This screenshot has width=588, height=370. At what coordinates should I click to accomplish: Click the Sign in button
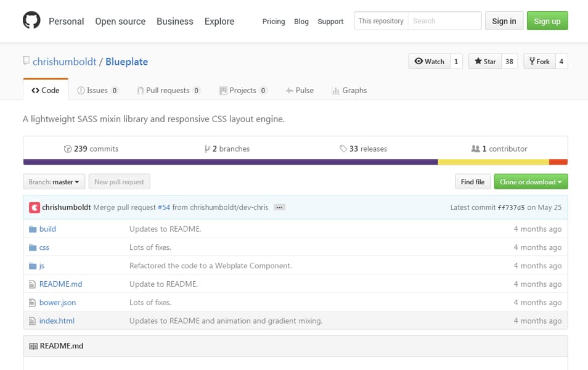click(504, 21)
